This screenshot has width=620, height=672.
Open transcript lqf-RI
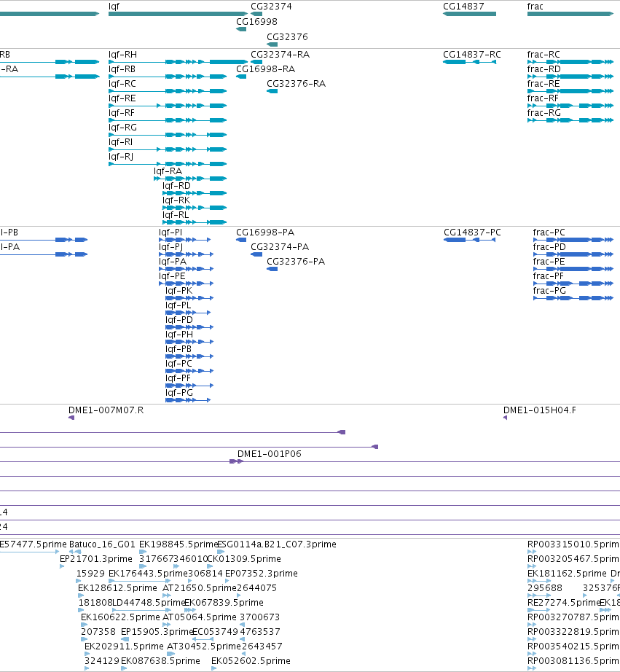[120, 142]
